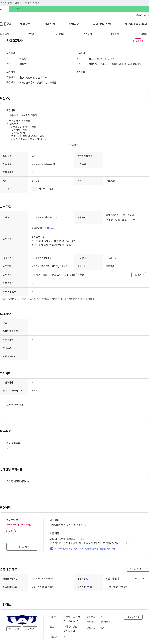Jump to the 근무조건 section tab
The image size is (149, 644).
click(x=32, y=34)
